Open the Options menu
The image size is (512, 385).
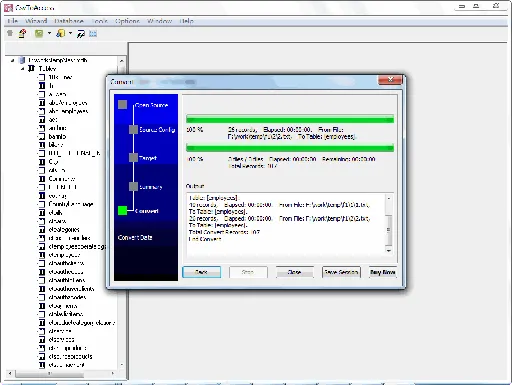127,21
